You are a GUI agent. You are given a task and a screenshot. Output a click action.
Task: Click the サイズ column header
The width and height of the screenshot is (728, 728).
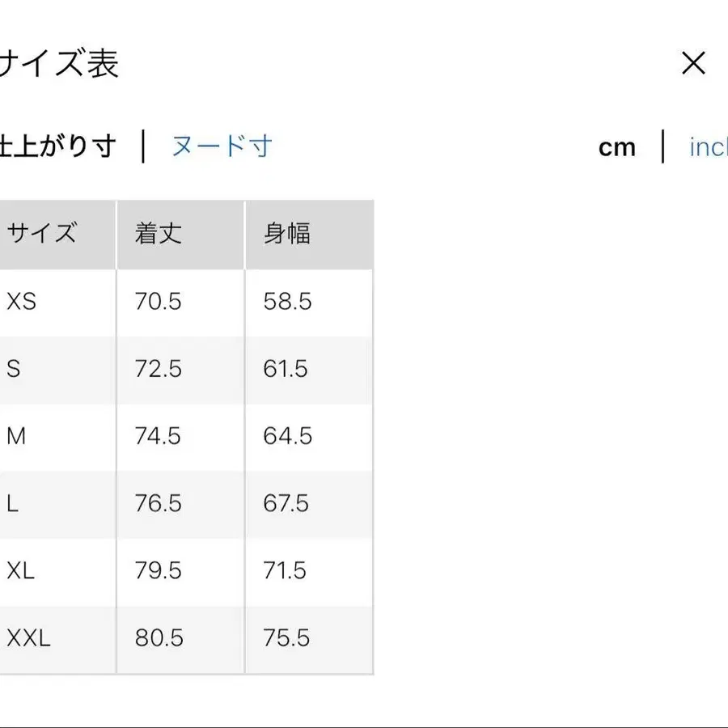43,233
